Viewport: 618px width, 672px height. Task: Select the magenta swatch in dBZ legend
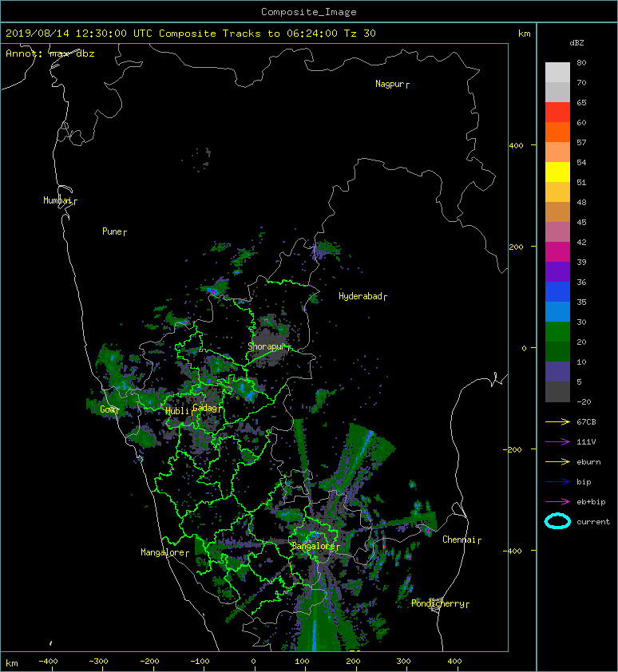[557, 251]
